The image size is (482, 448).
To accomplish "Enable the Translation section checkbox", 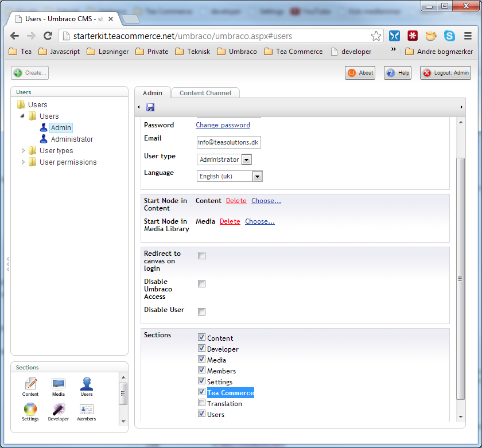I will (201, 403).
